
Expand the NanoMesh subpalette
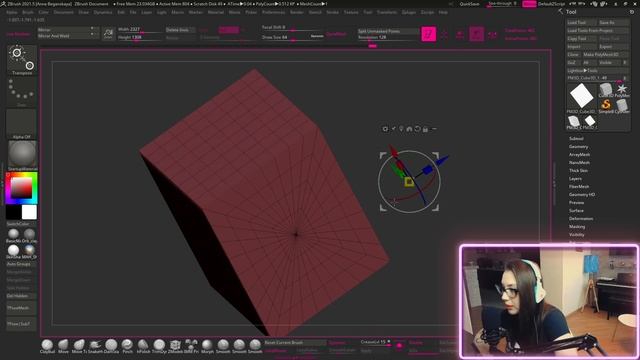click(x=580, y=162)
